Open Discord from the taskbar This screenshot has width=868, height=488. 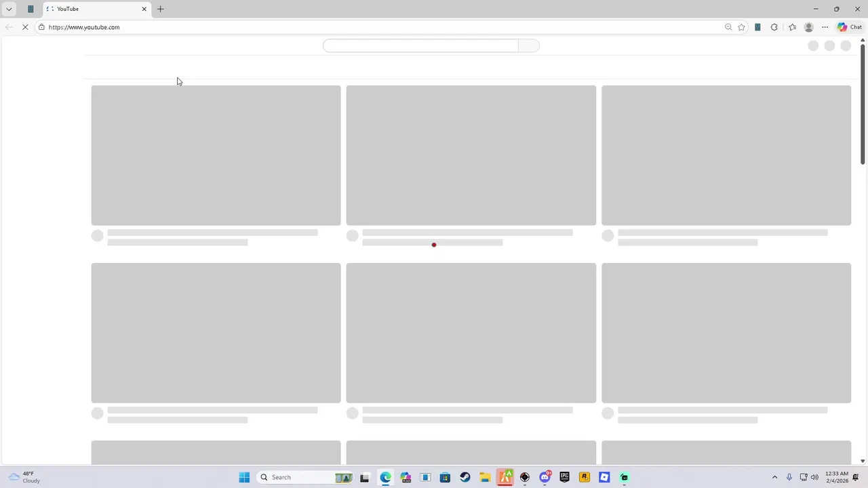(545, 477)
